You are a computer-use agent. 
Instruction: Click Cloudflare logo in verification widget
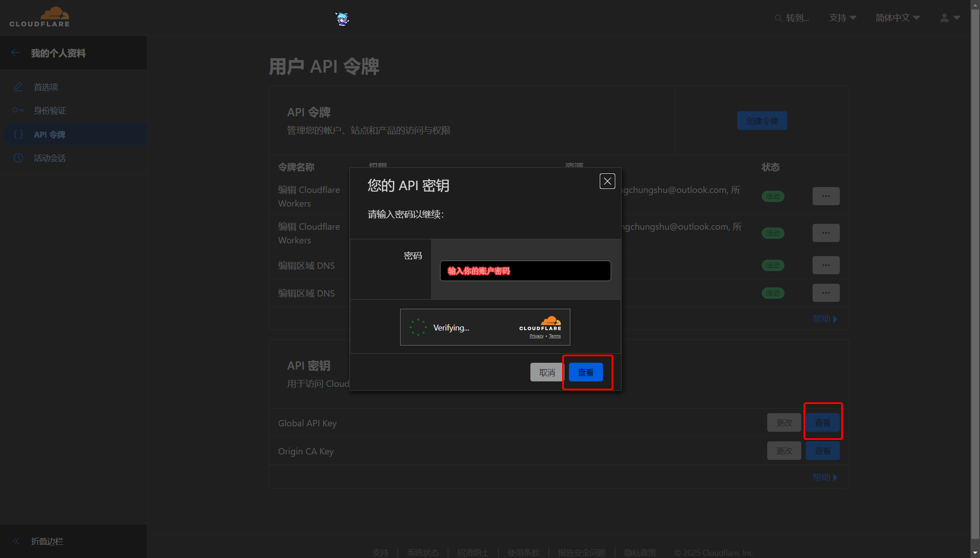[x=540, y=323]
